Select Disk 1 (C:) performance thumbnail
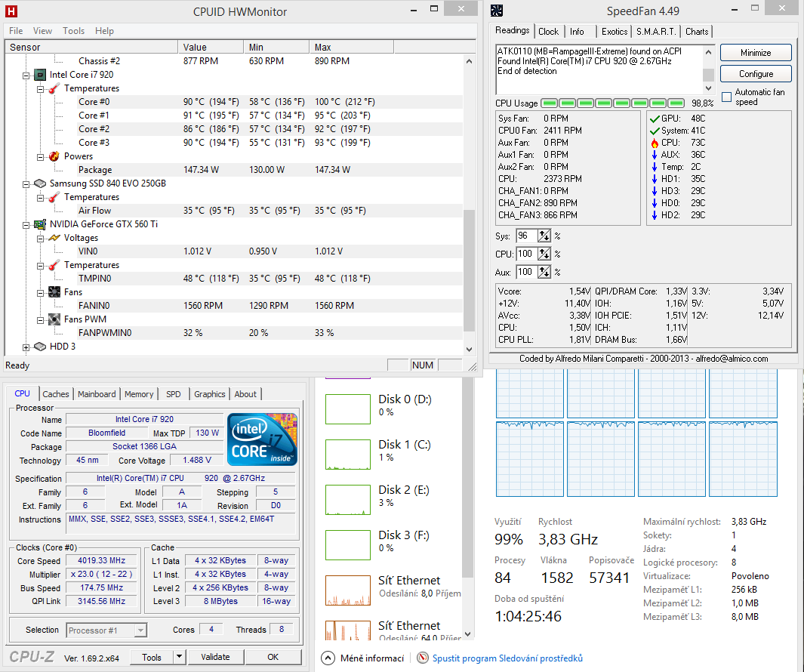The height and width of the screenshot is (672, 804). (x=348, y=455)
